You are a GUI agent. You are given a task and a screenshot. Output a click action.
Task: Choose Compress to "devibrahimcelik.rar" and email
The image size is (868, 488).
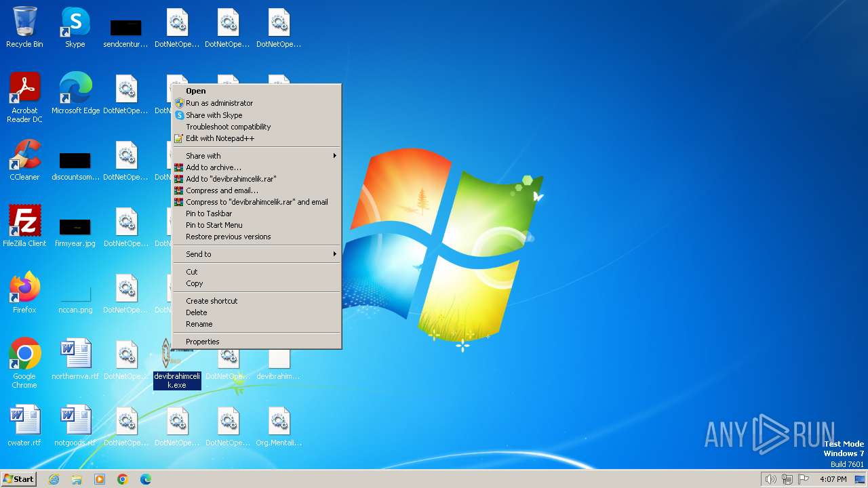(256, 202)
